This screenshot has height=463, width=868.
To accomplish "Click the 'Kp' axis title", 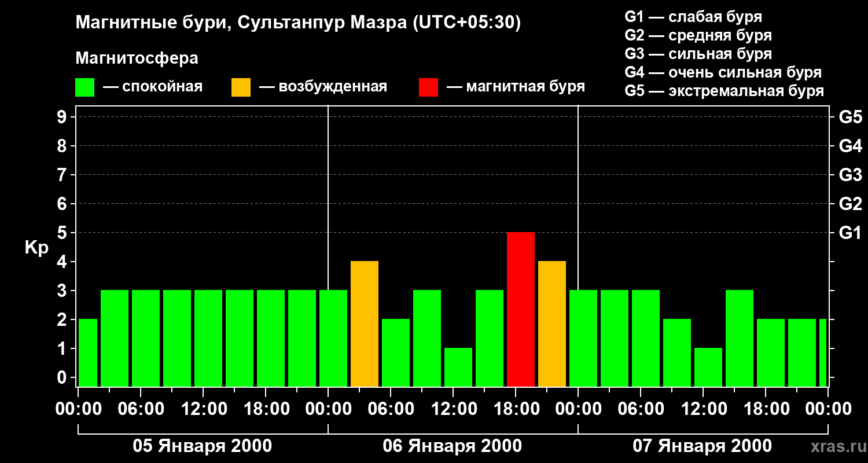I will tap(37, 247).
